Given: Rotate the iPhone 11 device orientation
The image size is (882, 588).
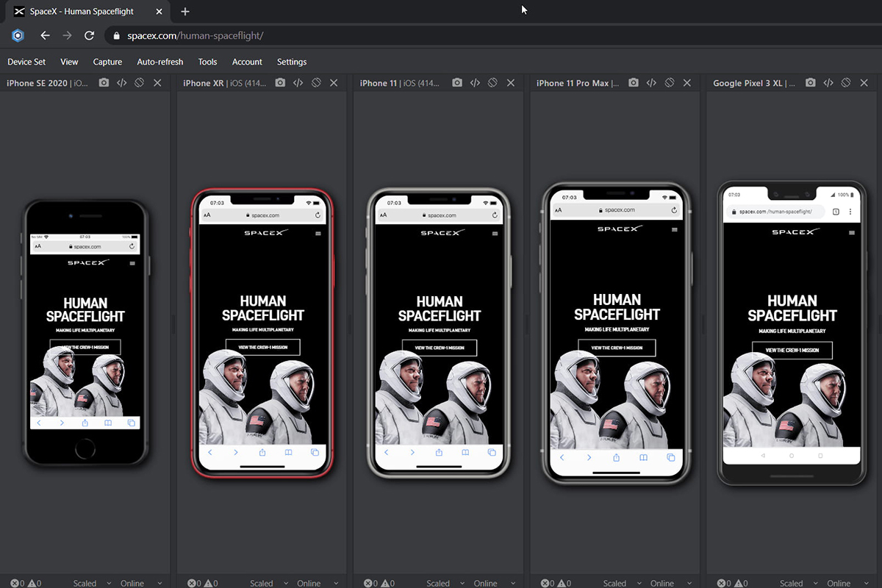Looking at the screenshot, I should pyautogui.click(x=492, y=83).
